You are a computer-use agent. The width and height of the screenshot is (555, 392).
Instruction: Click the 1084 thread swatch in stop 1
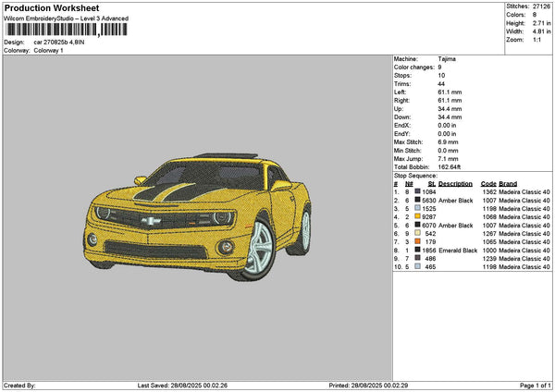point(418,191)
